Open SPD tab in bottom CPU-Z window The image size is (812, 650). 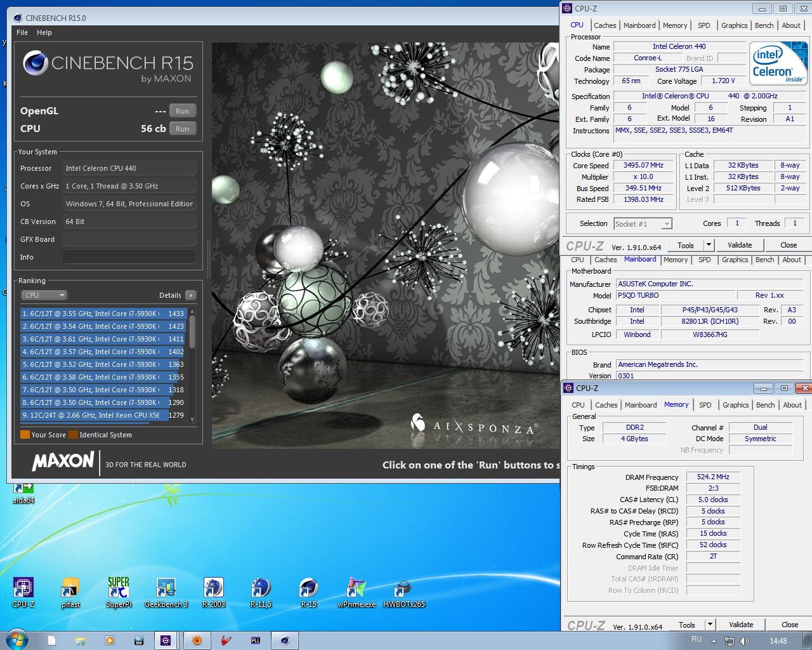(705, 405)
